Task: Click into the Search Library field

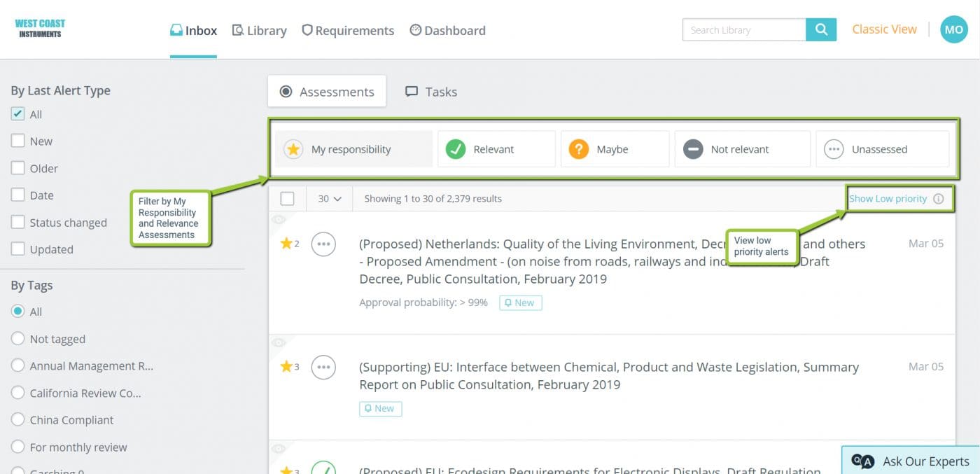Action: click(743, 30)
